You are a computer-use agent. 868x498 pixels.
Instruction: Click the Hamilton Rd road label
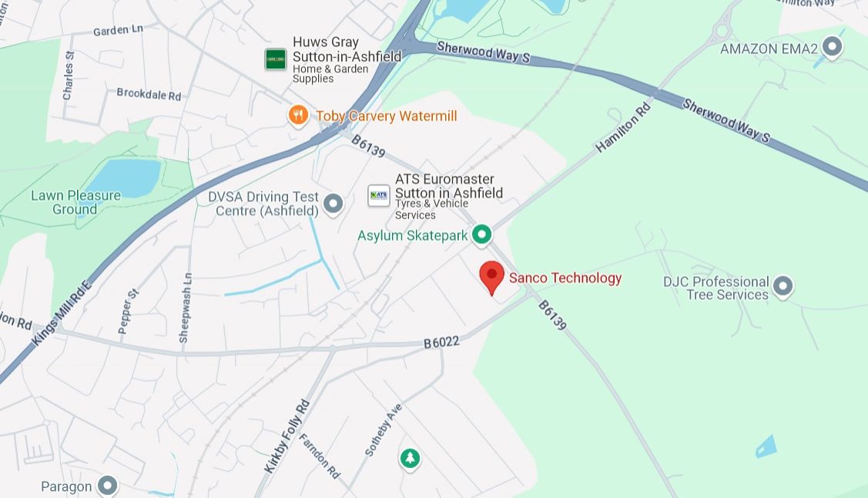[x=622, y=128]
